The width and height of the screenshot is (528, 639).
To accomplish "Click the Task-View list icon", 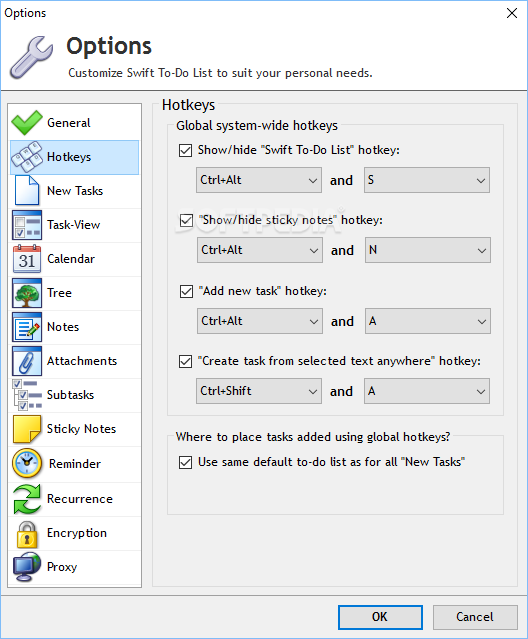I will click(27, 225).
